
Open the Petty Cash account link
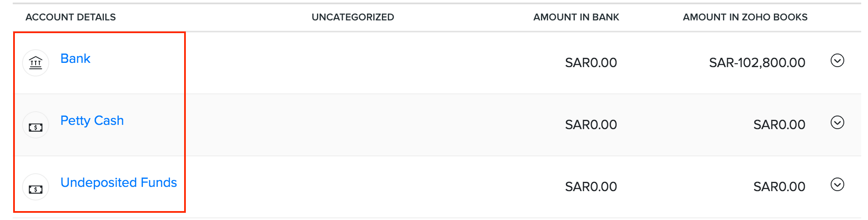[92, 121]
